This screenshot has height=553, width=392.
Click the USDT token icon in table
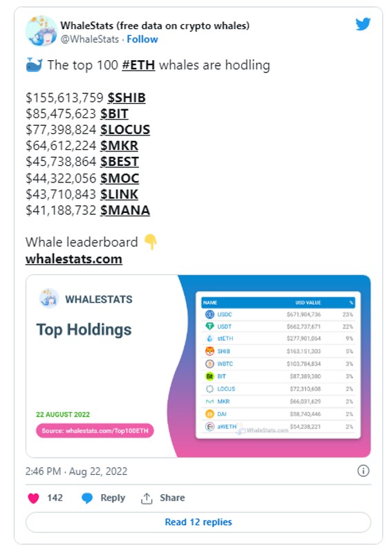[x=209, y=326]
